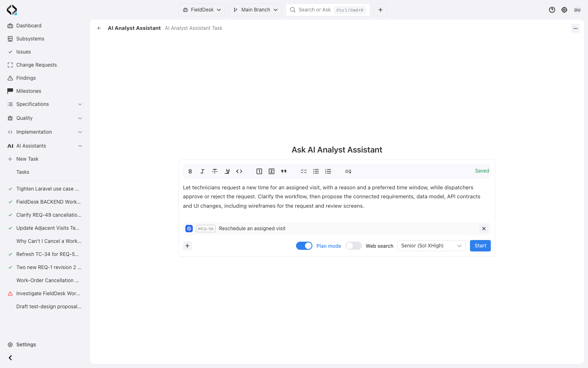Toggle bold formatting in the editor toolbar
This screenshot has width=588, height=368.
(x=190, y=171)
